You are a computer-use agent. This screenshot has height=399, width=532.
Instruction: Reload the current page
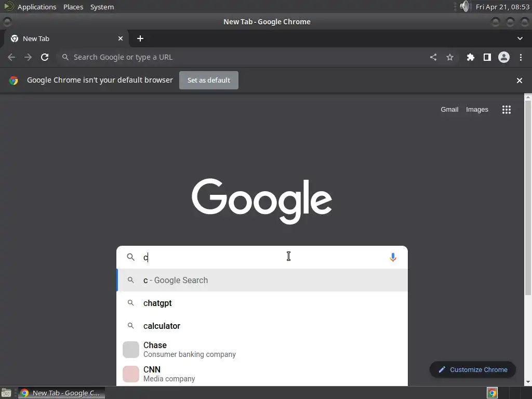[45, 57]
